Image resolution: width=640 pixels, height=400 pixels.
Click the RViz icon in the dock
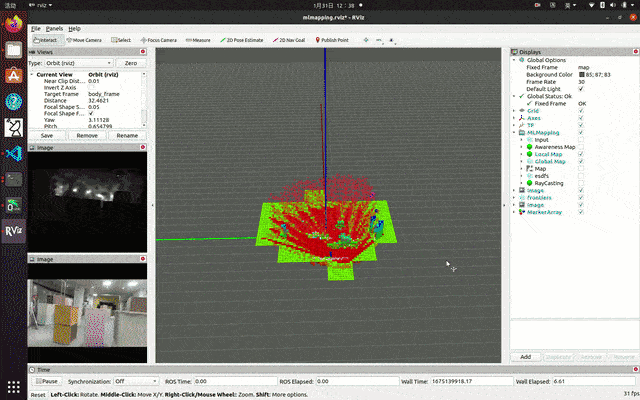(x=13, y=231)
